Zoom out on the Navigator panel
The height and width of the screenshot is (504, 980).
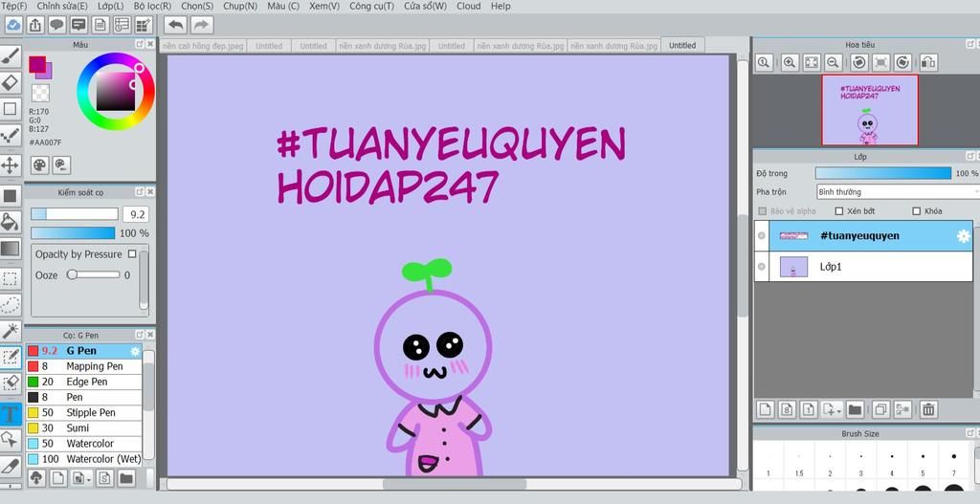coord(832,62)
